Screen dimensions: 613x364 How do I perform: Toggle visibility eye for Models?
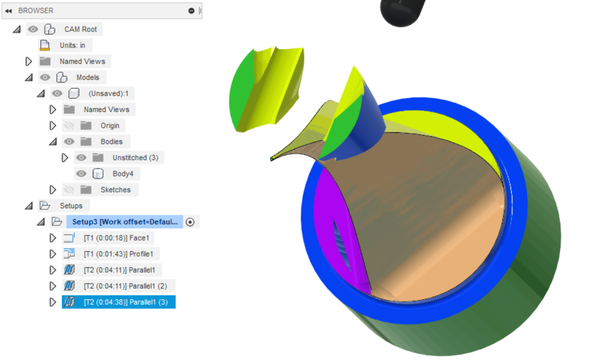(45, 77)
